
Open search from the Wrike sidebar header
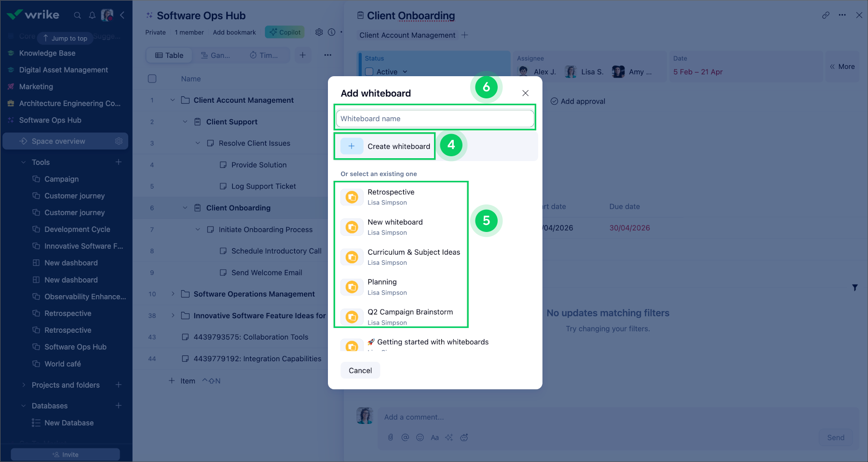[77, 15]
